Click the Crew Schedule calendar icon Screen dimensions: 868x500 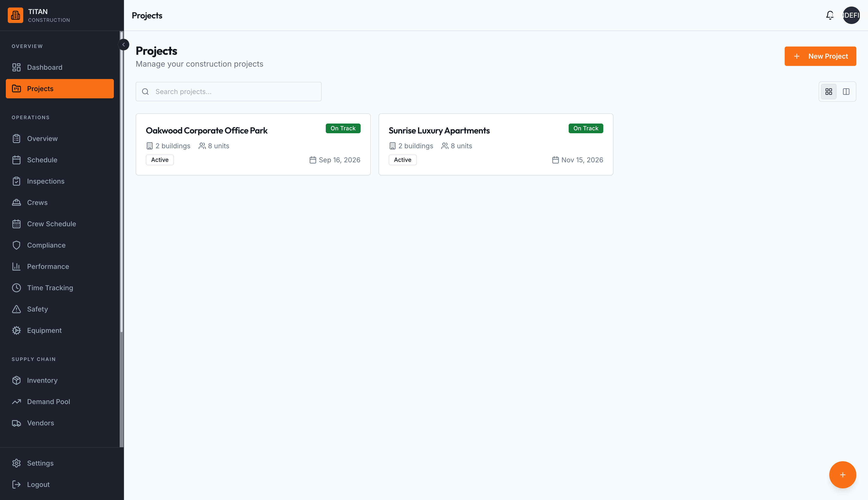[x=16, y=224]
